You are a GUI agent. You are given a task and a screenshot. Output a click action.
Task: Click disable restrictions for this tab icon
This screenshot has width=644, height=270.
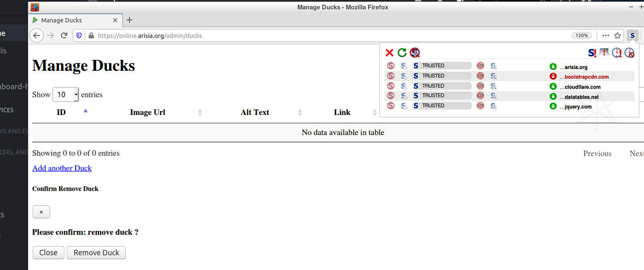coord(604,53)
